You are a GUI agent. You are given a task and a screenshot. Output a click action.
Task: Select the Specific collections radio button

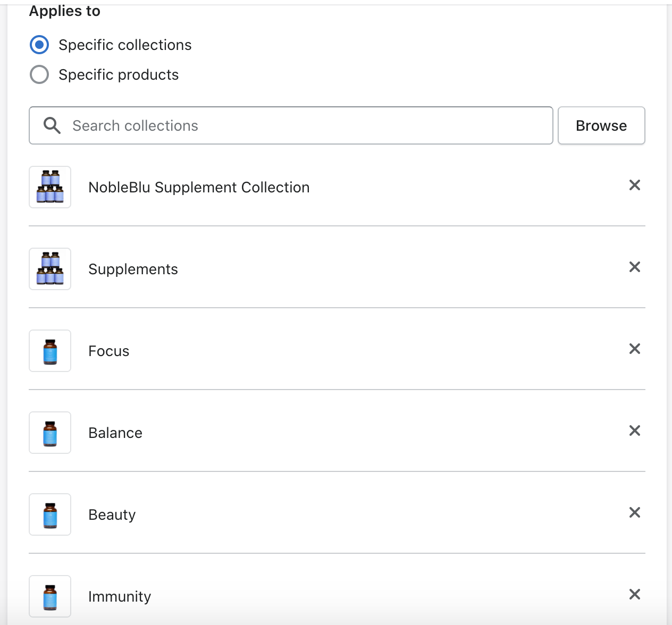pos(39,45)
